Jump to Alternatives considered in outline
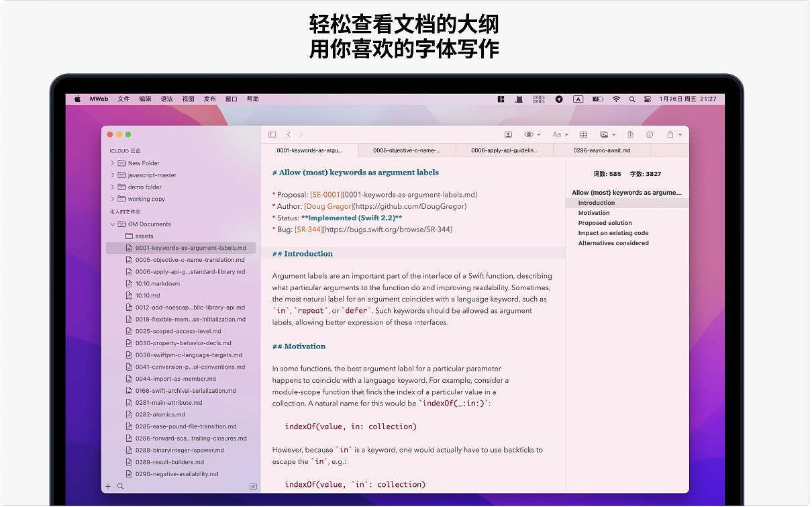 point(613,243)
